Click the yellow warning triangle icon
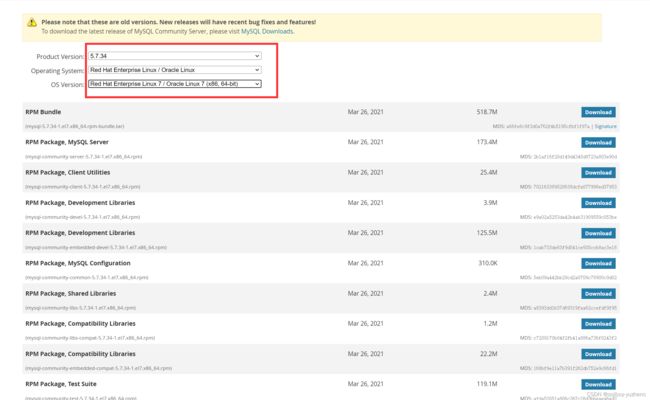Image resolution: width=650 pixels, height=400 pixels. click(x=32, y=23)
